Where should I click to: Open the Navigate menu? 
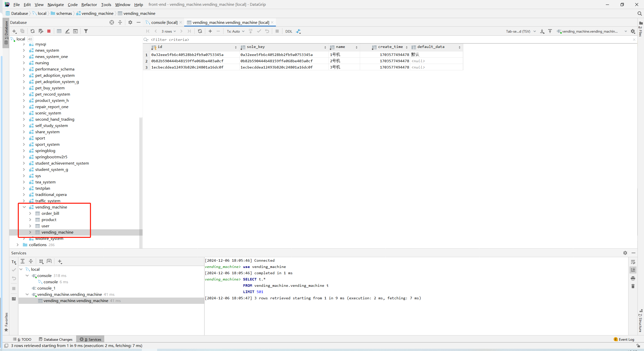pyautogui.click(x=56, y=5)
